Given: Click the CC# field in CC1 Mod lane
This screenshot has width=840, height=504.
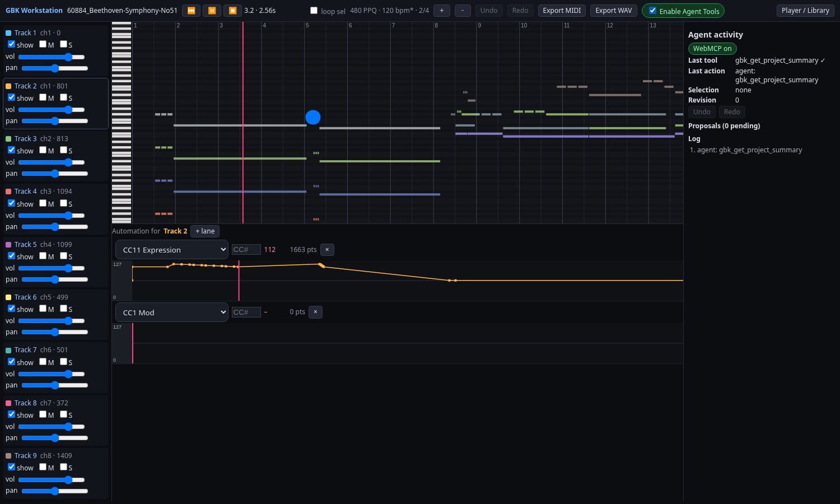Looking at the screenshot, I should (246, 312).
